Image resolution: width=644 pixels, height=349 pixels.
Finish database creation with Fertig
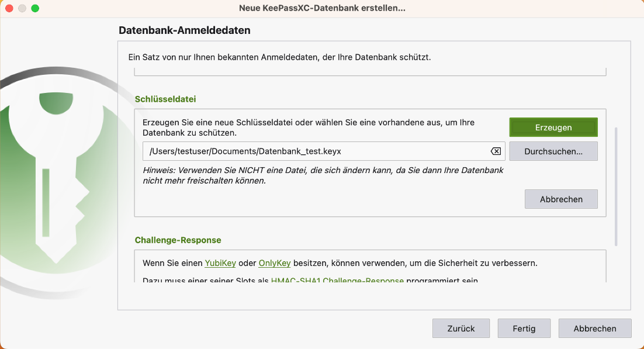(x=524, y=329)
